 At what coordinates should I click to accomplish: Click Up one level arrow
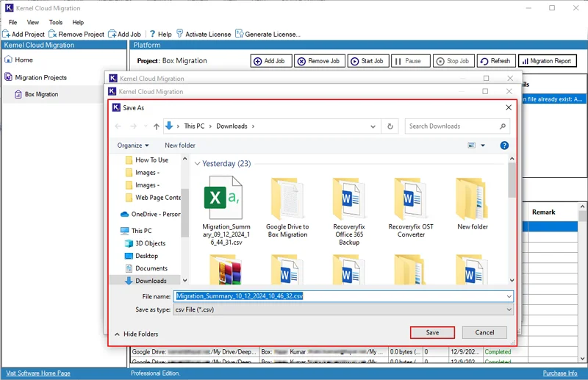pyautogui.click(x=157, y=126)
